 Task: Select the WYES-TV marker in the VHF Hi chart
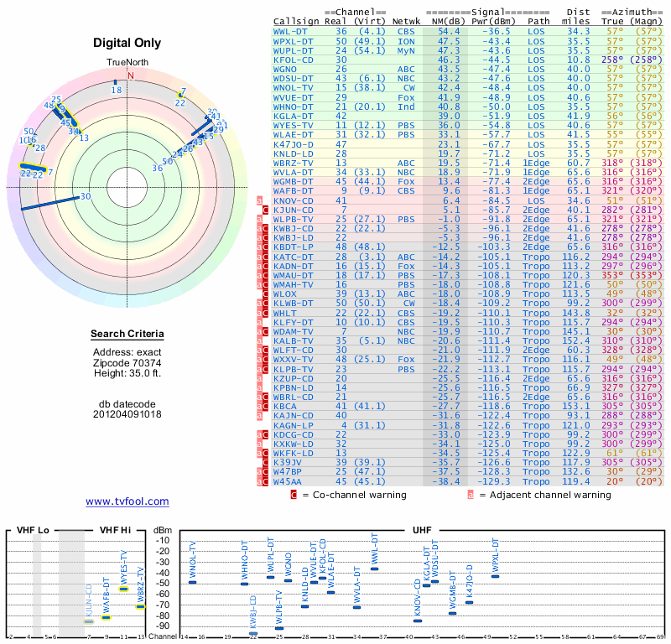tap(124, 589)
